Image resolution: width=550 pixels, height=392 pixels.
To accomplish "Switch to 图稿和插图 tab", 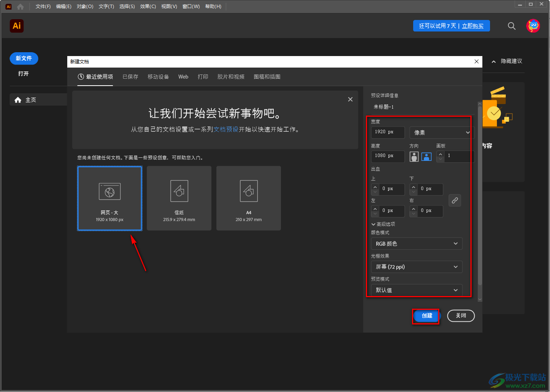I will coord(267,77).
